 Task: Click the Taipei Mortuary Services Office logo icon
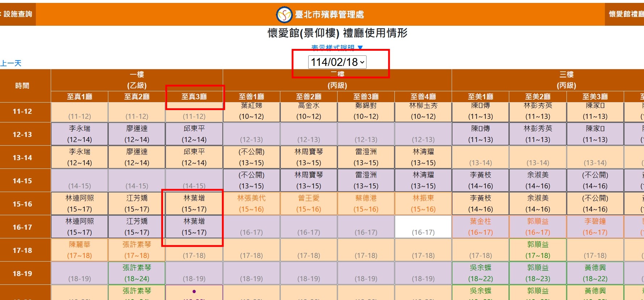point(284,14)
